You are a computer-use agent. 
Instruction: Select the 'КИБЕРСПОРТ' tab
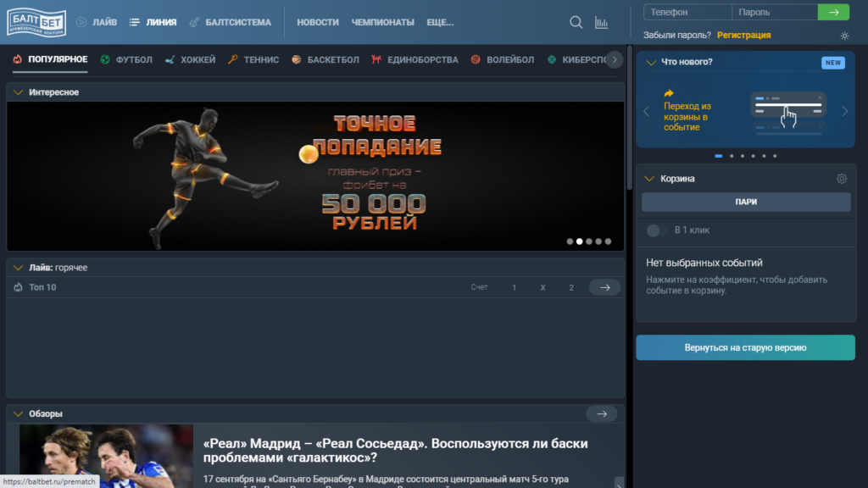click(x=584, y=59)
